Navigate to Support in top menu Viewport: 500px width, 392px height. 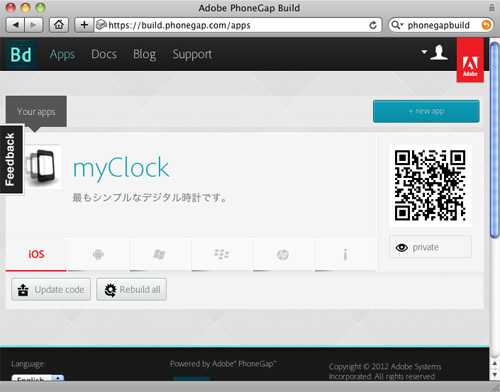coord(192,54)
